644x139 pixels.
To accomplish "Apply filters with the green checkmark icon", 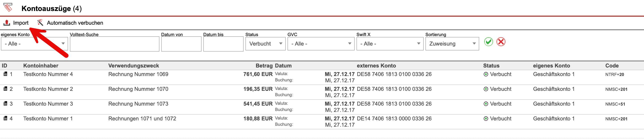I will click(x=488, y=42).
